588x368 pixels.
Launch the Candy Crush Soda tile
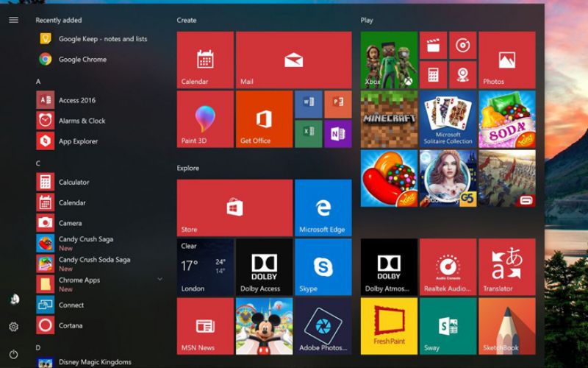[x=507, y=119]
